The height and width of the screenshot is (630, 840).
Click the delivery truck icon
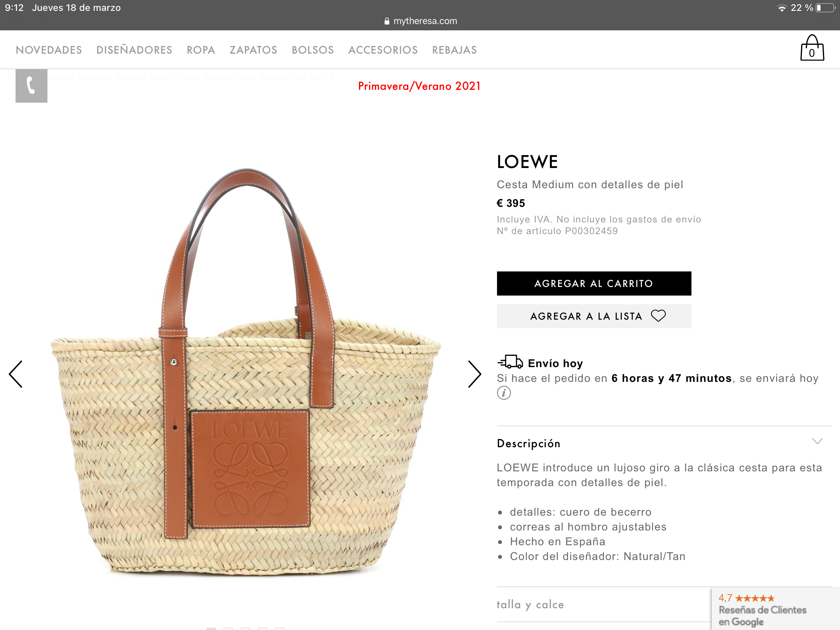[x=510, y=362]
